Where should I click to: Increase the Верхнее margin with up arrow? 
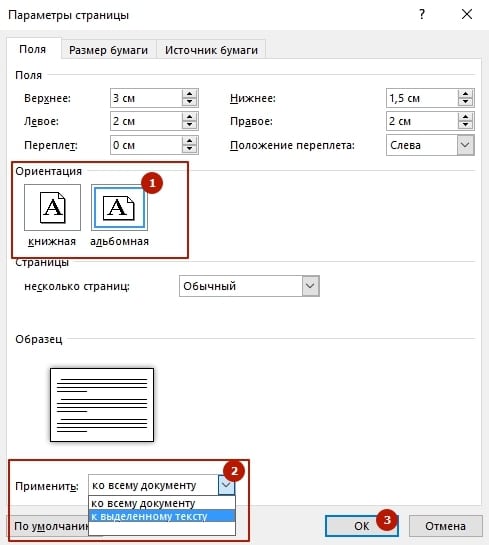189,94
